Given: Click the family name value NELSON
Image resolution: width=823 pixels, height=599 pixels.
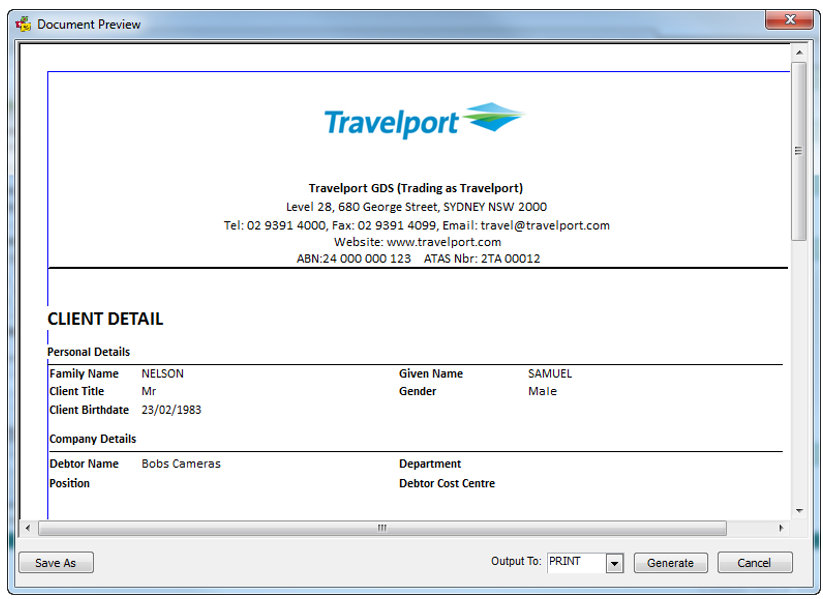Looking at the screenshot, I should pos(163,373).
